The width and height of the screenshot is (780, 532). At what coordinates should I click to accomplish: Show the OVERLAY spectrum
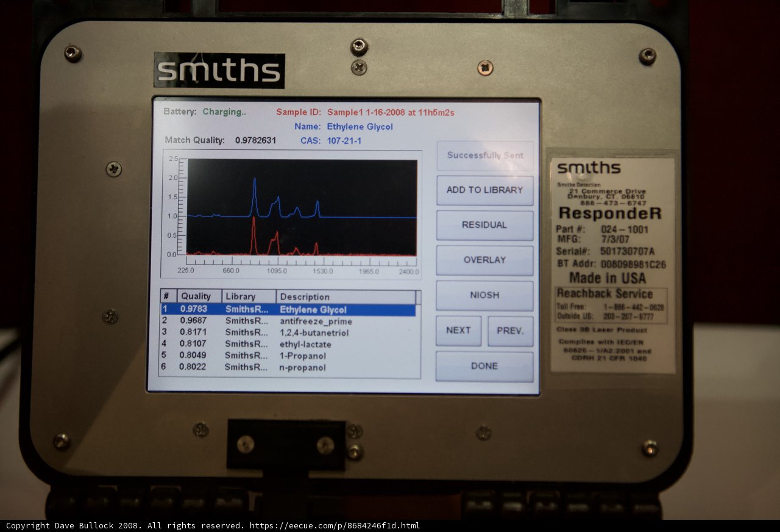(x=485, y=260)
